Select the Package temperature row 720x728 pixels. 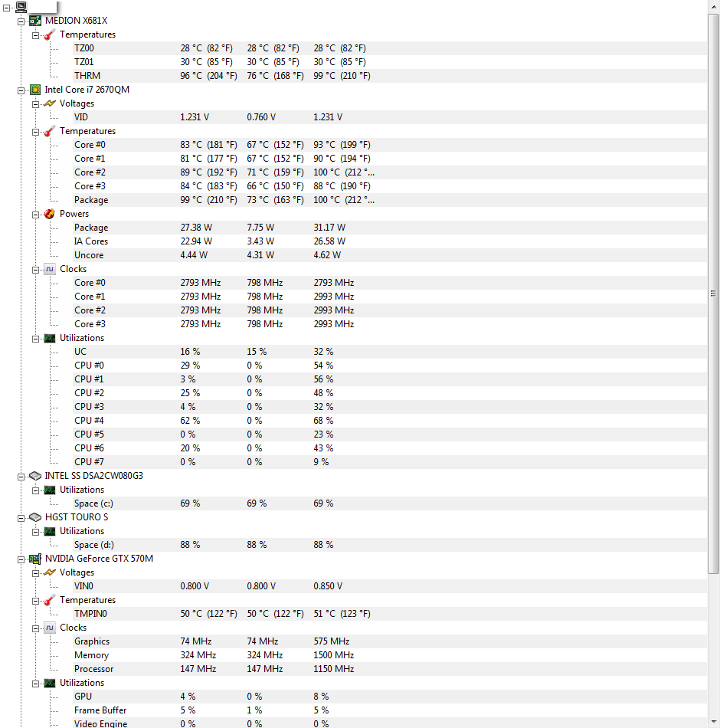click(x=390, y=200)
